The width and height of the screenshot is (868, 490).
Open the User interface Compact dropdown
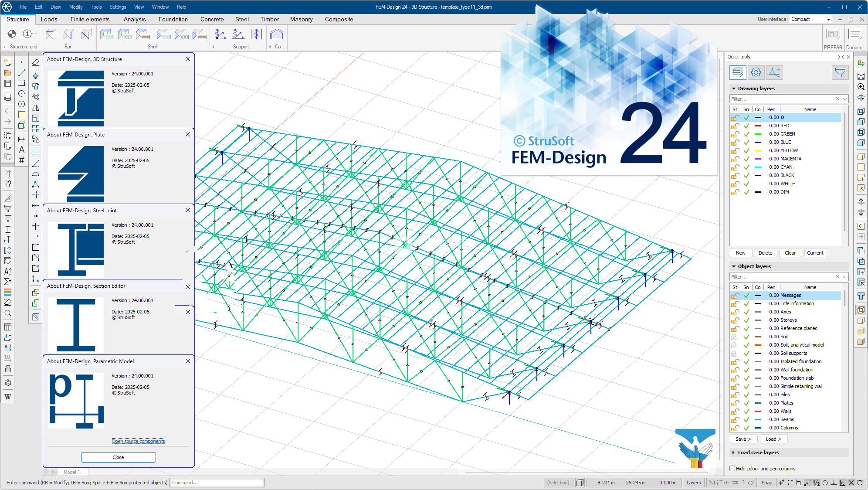tap(811, 19)
